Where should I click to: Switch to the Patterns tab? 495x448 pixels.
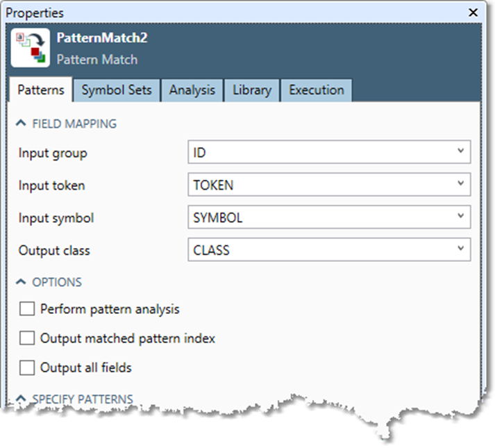(x=41, y=90)
